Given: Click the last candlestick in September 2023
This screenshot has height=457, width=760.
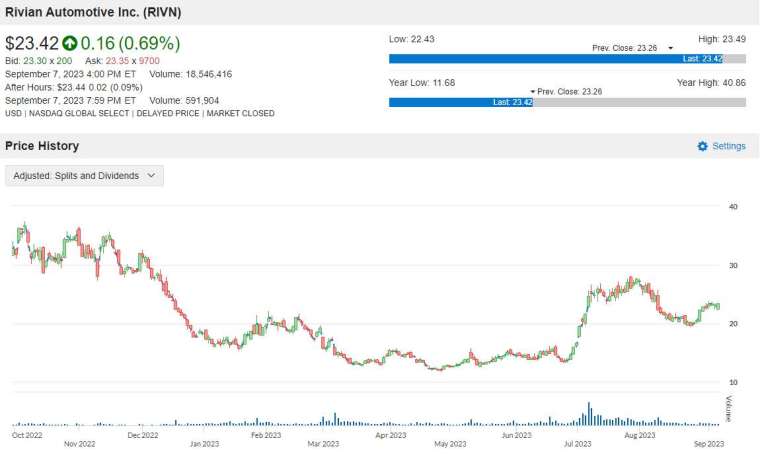Looking at the screenshot, I should pyautogui.click(x=718, y=306).
